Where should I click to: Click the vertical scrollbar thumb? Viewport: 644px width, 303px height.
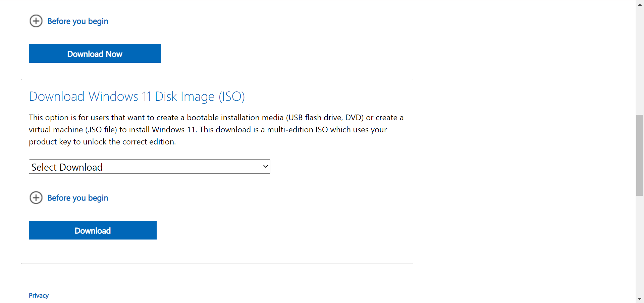(640, 155)
